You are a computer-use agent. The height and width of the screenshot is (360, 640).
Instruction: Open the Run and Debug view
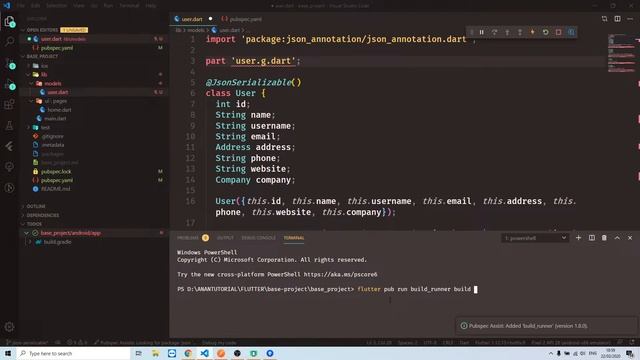tap(9, 84)
